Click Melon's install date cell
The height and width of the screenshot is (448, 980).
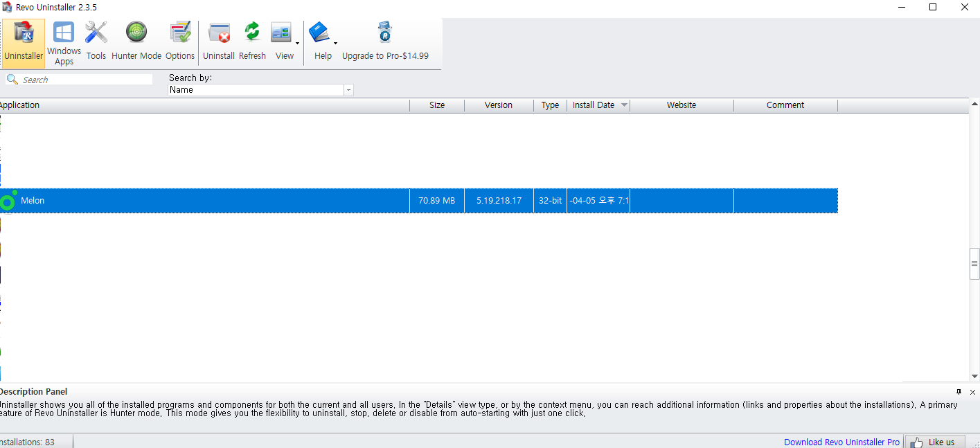(598, 201)
